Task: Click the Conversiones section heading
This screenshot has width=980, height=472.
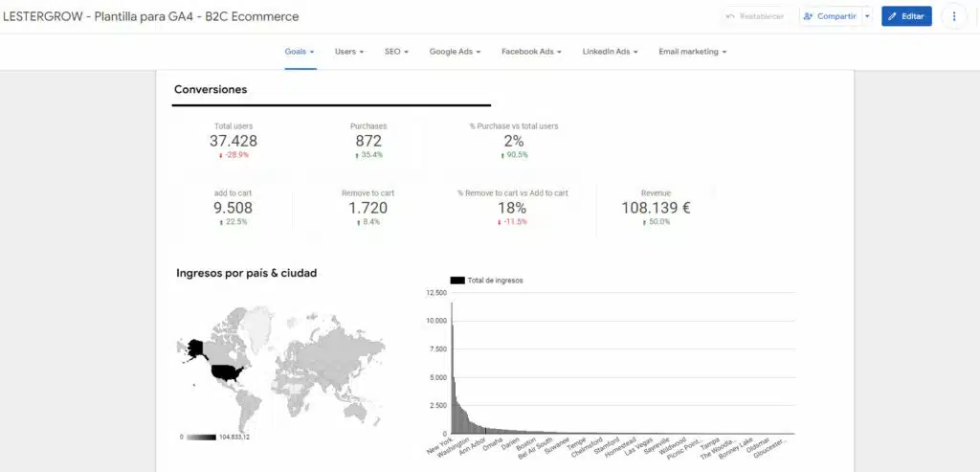Action: pyautogui.click(x=211, y=89)
